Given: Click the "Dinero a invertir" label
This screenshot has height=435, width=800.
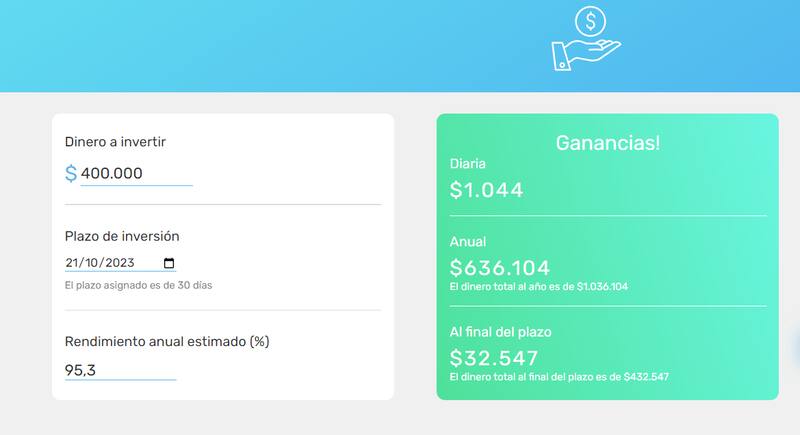Looking at the screenshot, I should (x=115, y=142).
